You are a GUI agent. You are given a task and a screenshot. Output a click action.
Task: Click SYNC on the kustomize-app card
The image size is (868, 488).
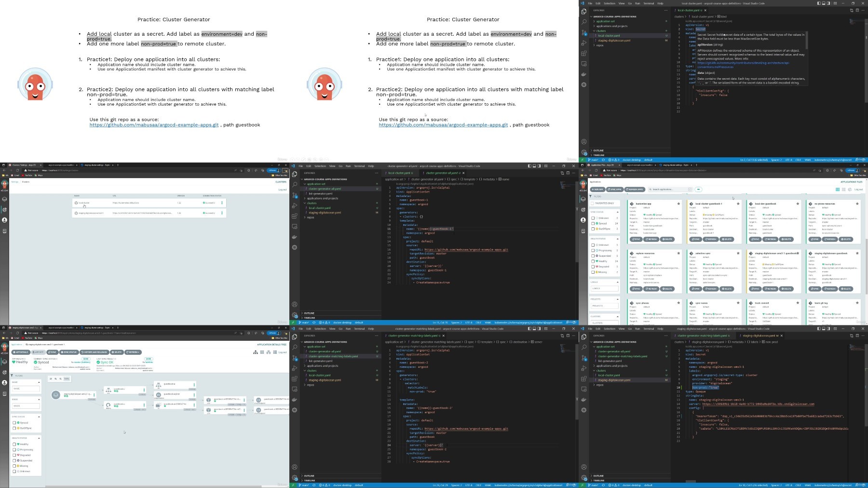pos(637,239)
